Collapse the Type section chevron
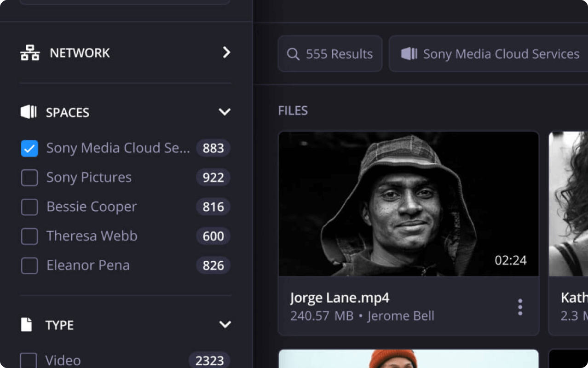588x368 pixels. pyautogui.click(x=225, y=325)
